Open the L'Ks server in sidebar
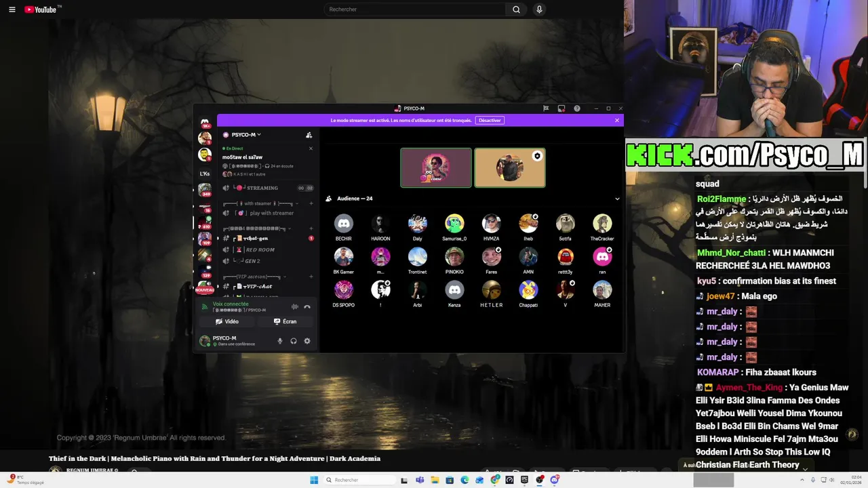Screen dimensions: 868x488 pyautogui.click(x=205, y=174)
